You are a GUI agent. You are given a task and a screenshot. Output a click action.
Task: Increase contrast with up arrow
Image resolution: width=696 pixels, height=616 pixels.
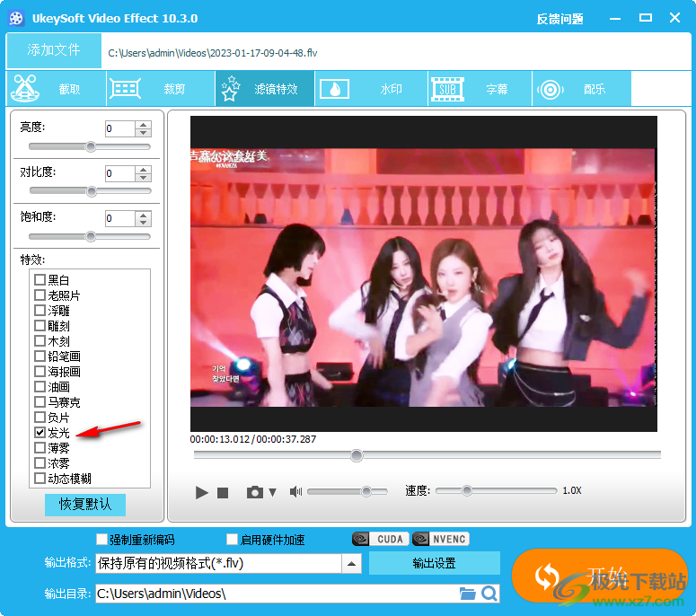click(x=143, y=170)
